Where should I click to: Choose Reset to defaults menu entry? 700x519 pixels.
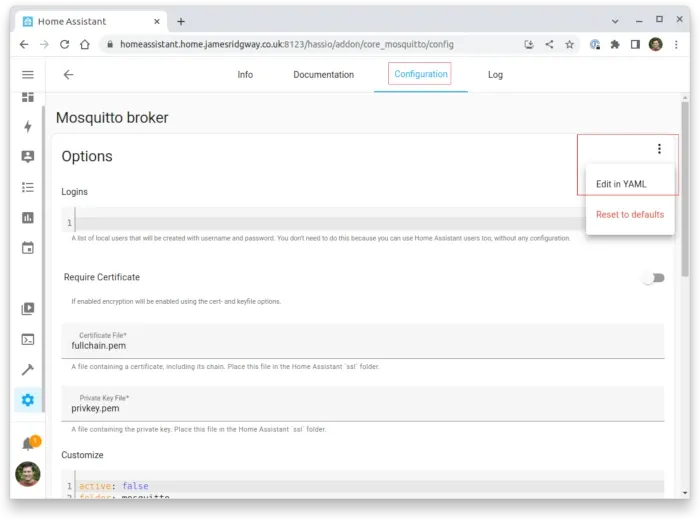pos(629,215)
